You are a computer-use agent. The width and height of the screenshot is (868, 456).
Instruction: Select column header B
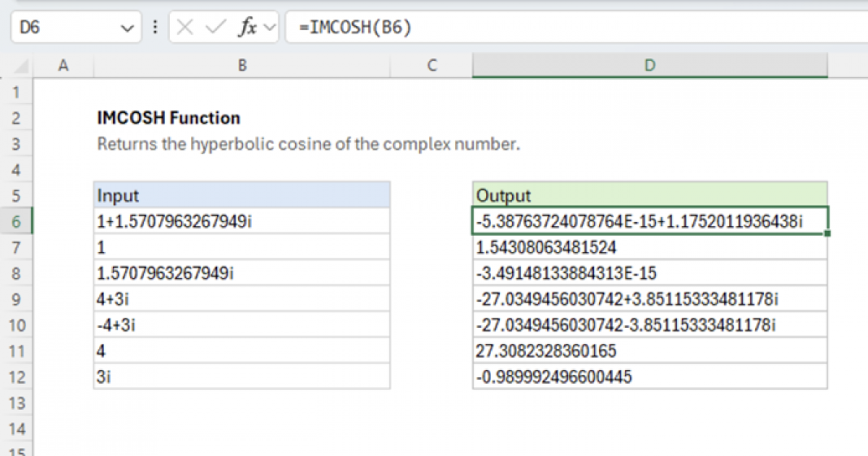(242, 65)
